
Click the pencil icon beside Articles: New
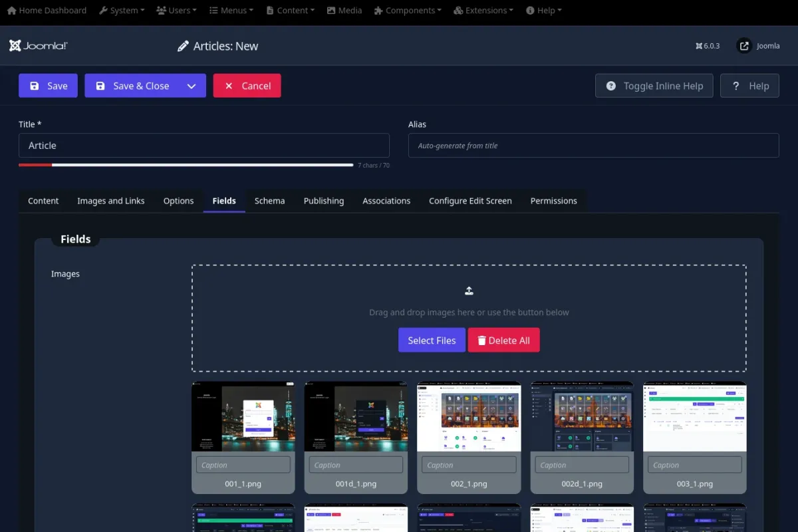pyautogui.click(x=183, y=47)
